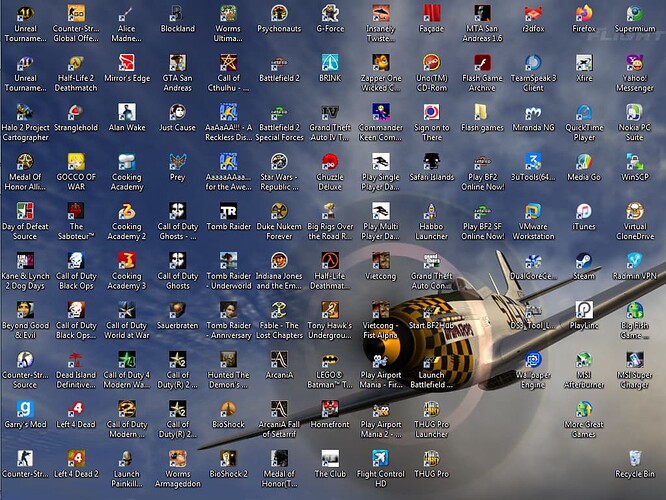
Task: Launch Uno(TM) CD-Rom icon
Action: point(431,74)
